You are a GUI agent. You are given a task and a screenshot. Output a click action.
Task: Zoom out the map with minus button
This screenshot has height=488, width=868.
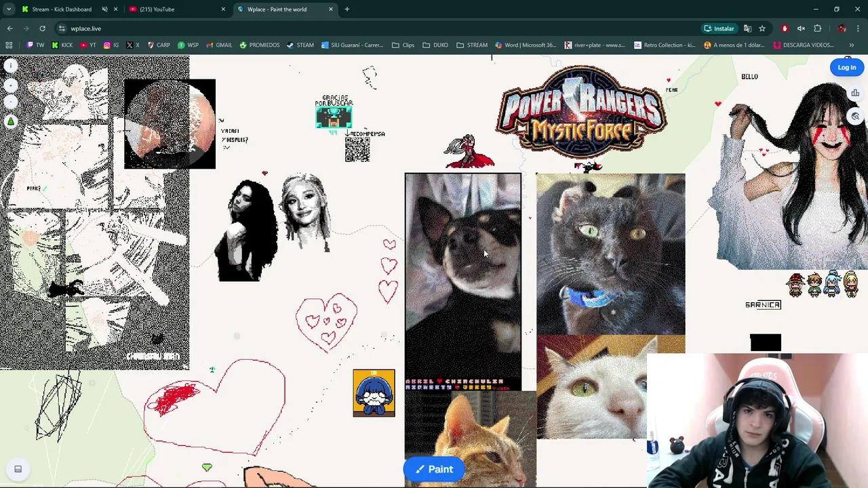click(11, 102)
